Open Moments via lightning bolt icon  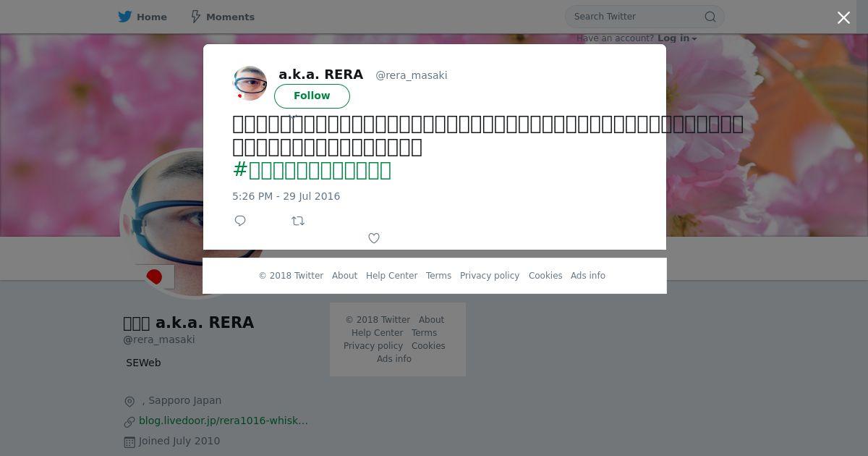pyautogui.click(x=195, y=17)
